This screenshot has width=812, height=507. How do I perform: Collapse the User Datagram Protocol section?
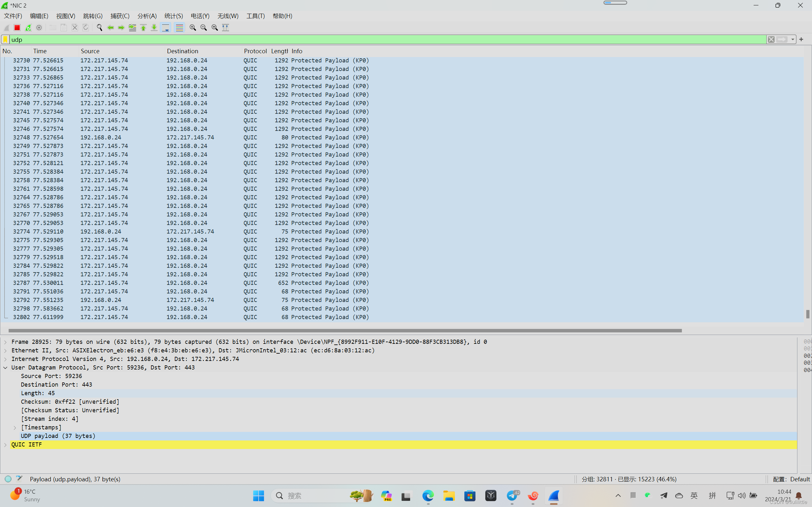5,368
